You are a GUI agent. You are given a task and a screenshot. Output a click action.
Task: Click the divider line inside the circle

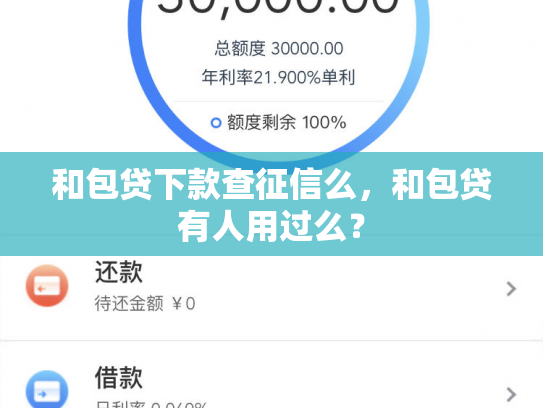278,101
